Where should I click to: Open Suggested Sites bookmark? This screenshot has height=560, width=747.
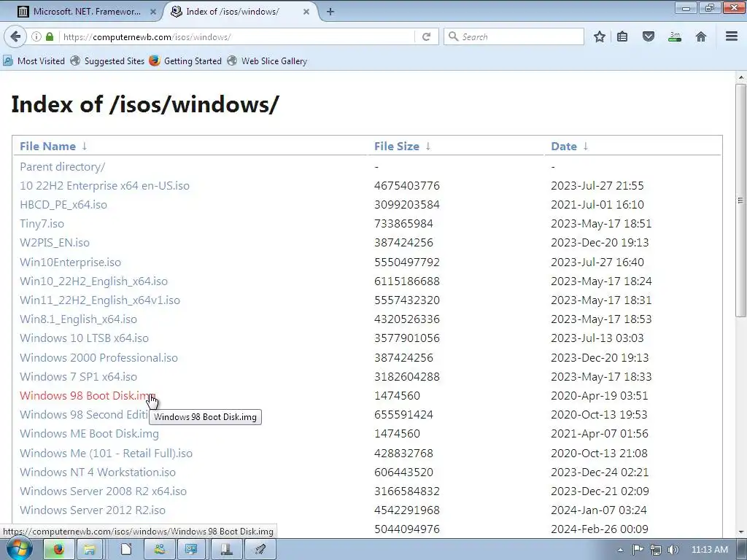pos(107,61)
